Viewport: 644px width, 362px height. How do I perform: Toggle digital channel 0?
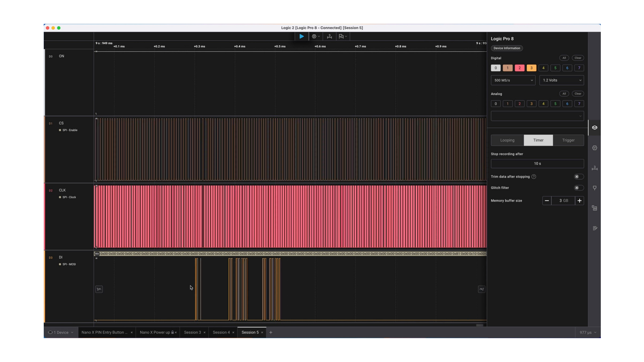tap(496, 68)
